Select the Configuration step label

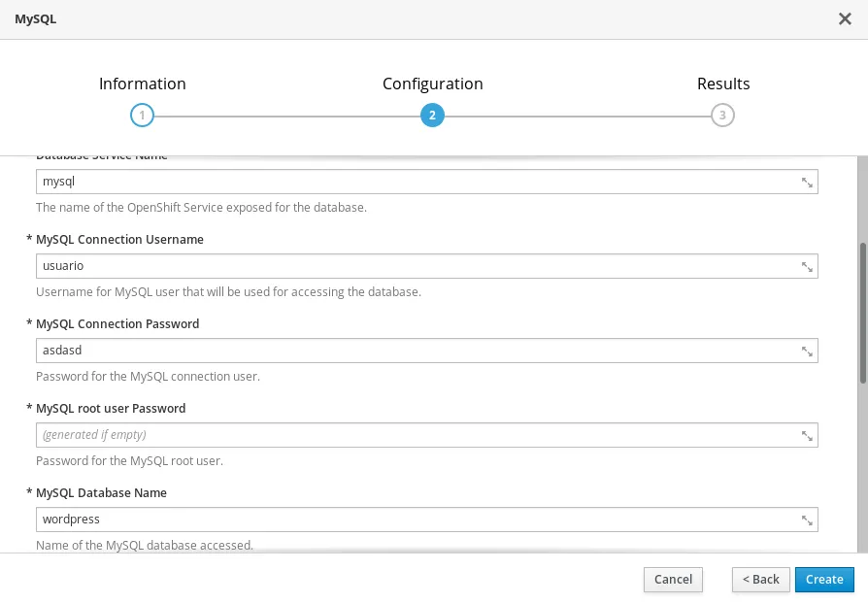point(432,84)
